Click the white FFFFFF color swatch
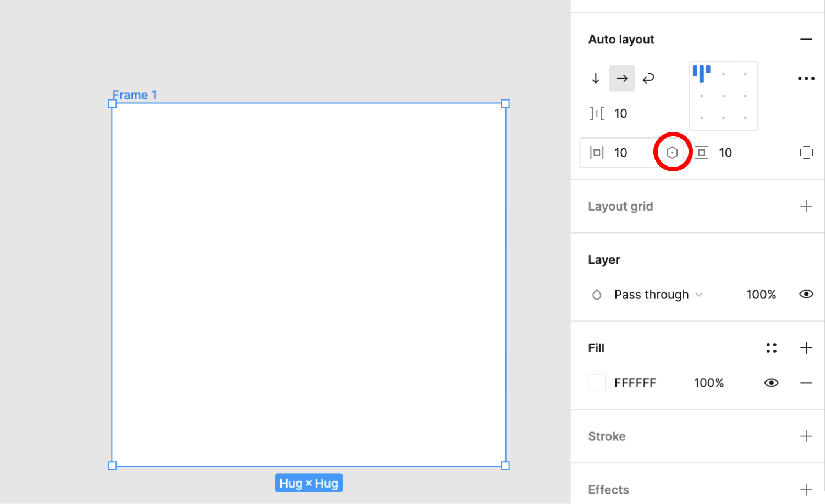 point(597,383)
